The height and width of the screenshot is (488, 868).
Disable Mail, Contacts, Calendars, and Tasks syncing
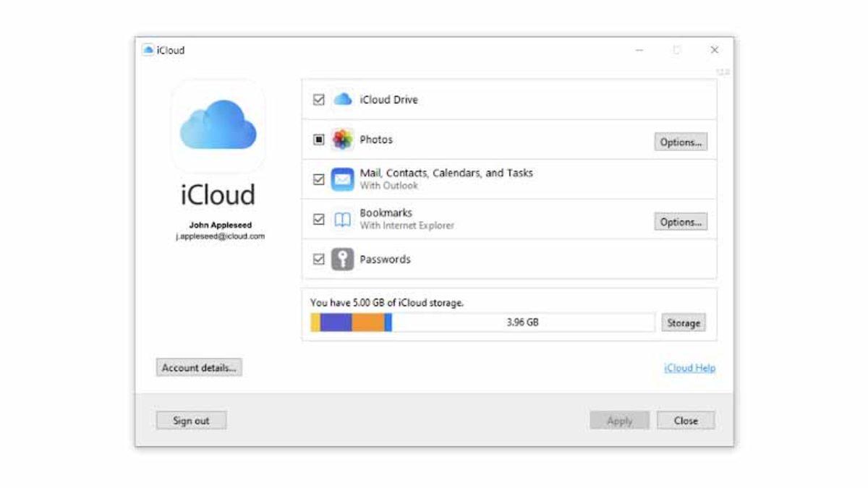[318, 179]
